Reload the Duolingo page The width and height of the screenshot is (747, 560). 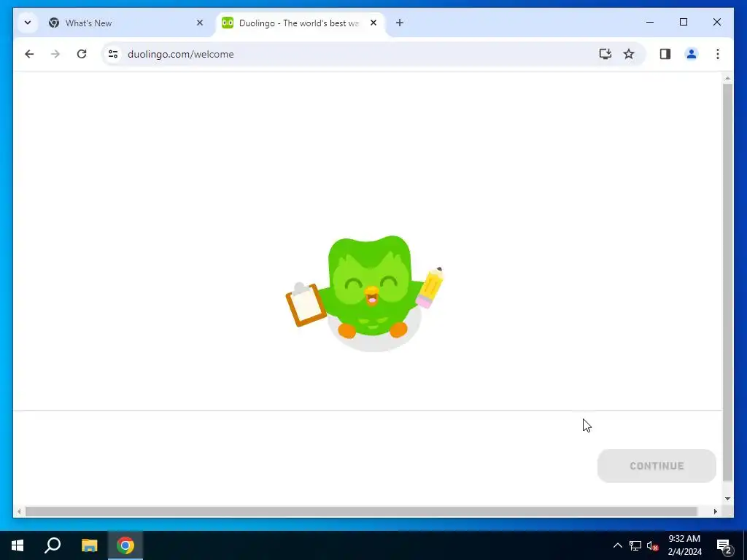tap(82, 54)
